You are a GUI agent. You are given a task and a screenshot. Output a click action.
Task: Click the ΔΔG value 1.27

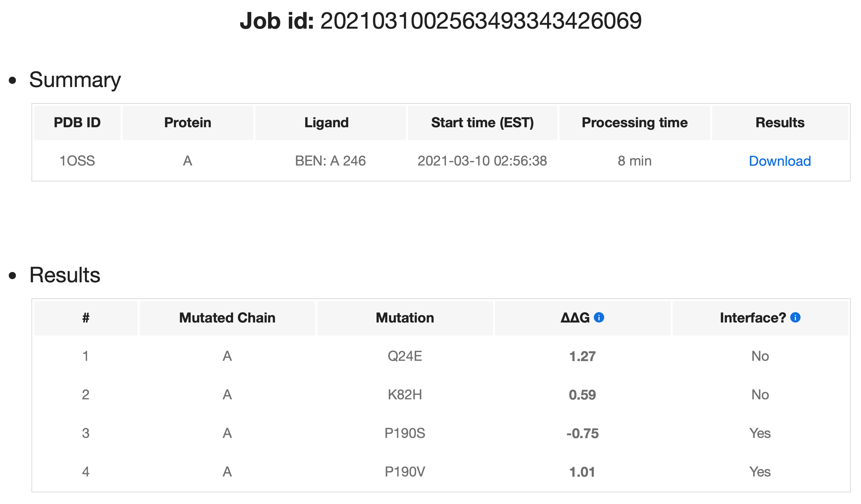click(x=583, y=356)
